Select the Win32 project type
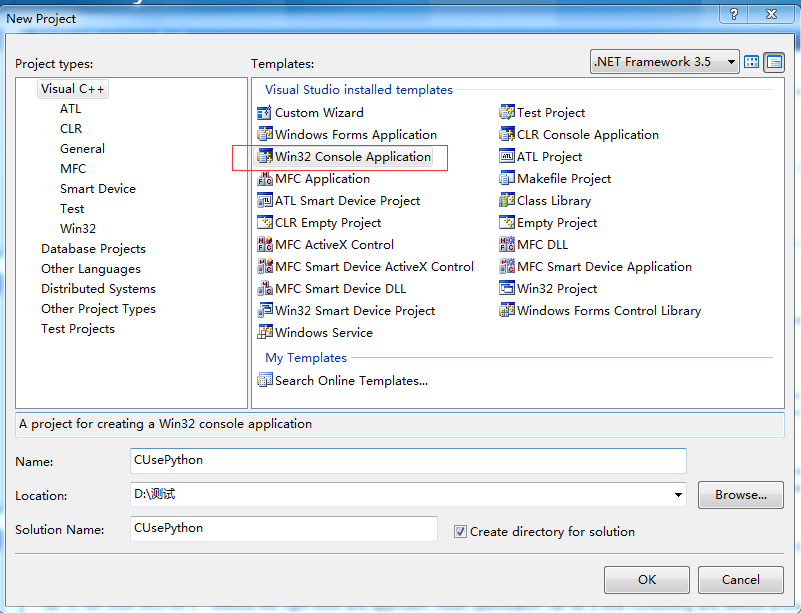801x613 pixels. click(x=78, y=228)
